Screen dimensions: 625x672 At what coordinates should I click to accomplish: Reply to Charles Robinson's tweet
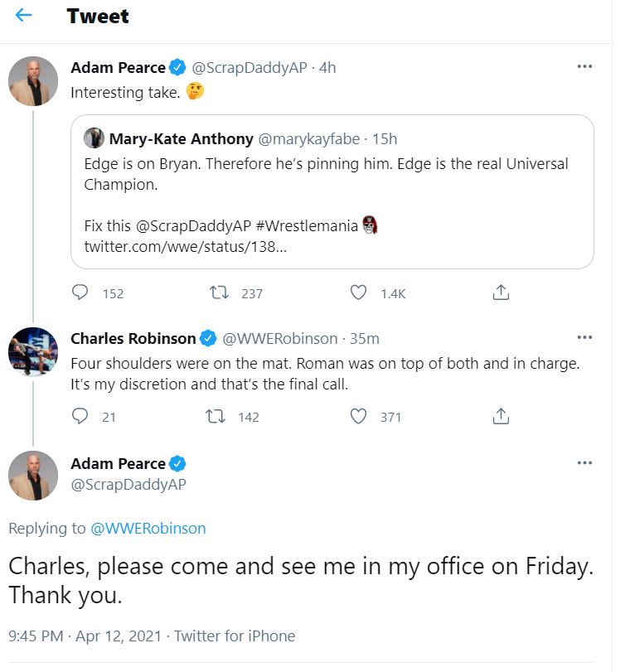pos(80,417)
